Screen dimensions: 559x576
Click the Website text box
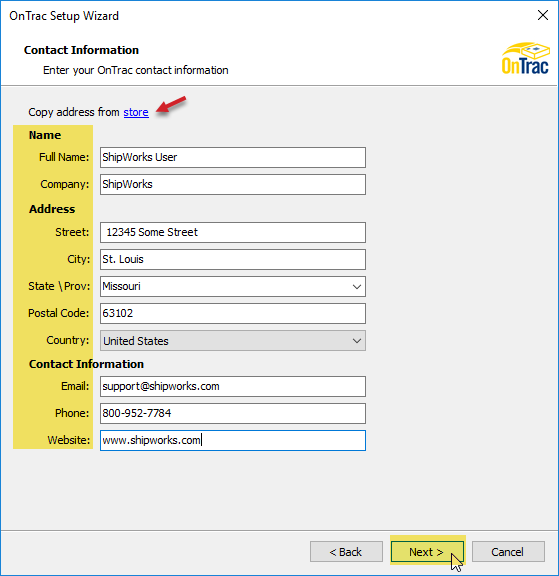point(233,440)
